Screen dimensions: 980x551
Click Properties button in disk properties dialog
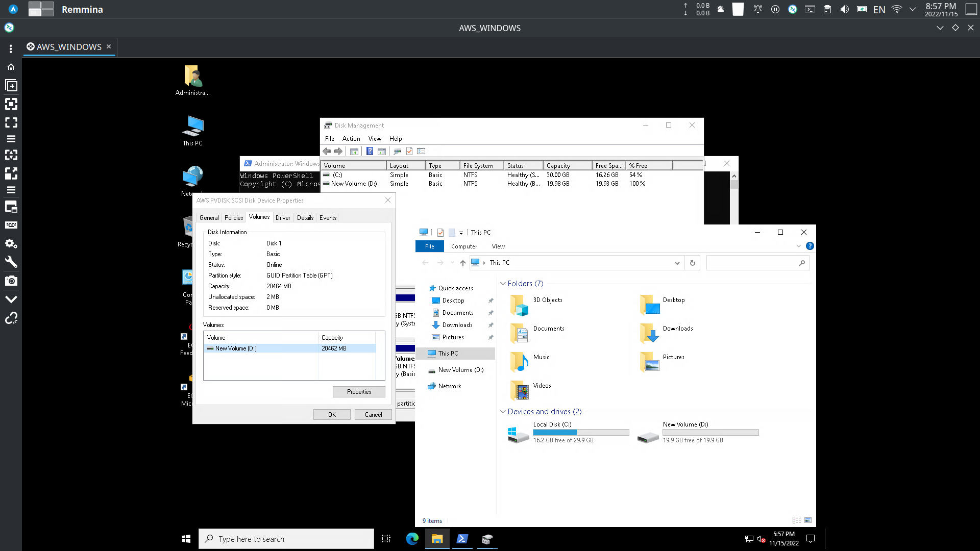pyautogui.click(x=359, y=392)
